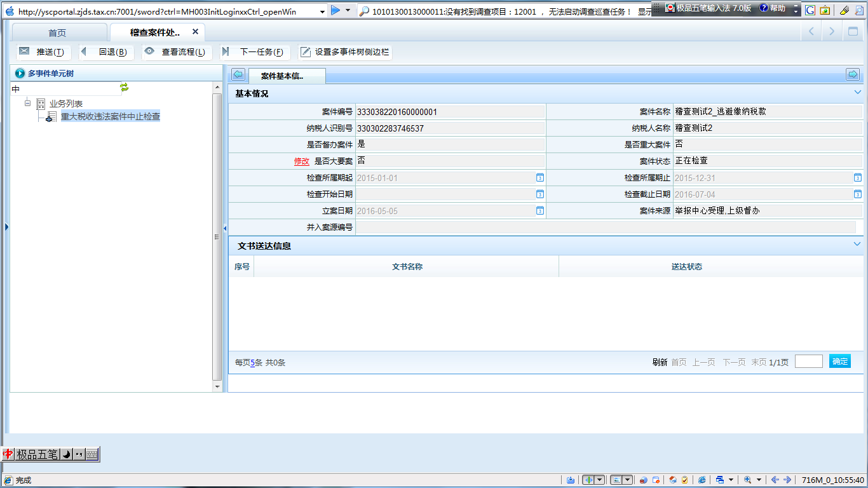Open the dropdown next to the go arrow
The width and height of the screenshot is (868, 488).
tap(348, 11)
